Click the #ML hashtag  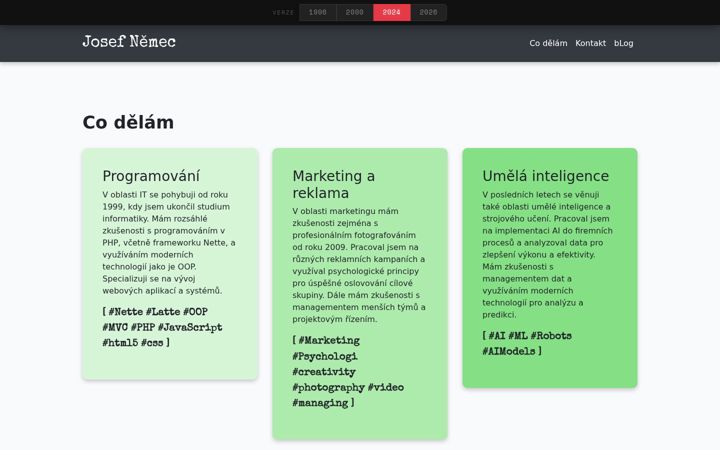click(518, 336)
